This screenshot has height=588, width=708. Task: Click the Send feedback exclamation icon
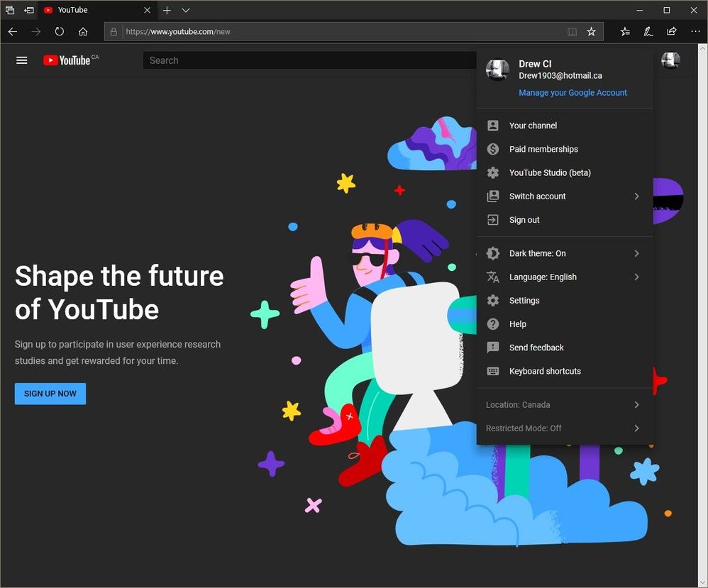pos(493,348)
